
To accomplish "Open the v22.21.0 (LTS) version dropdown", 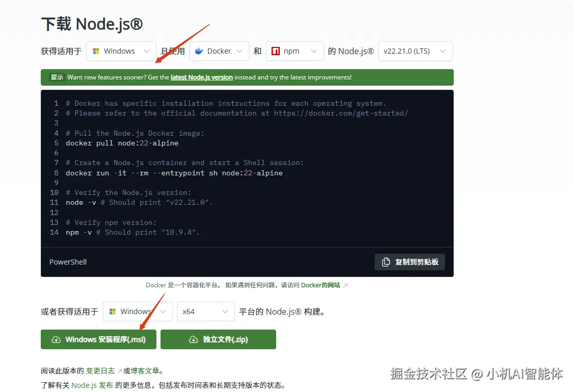I will tap(415, 51).
